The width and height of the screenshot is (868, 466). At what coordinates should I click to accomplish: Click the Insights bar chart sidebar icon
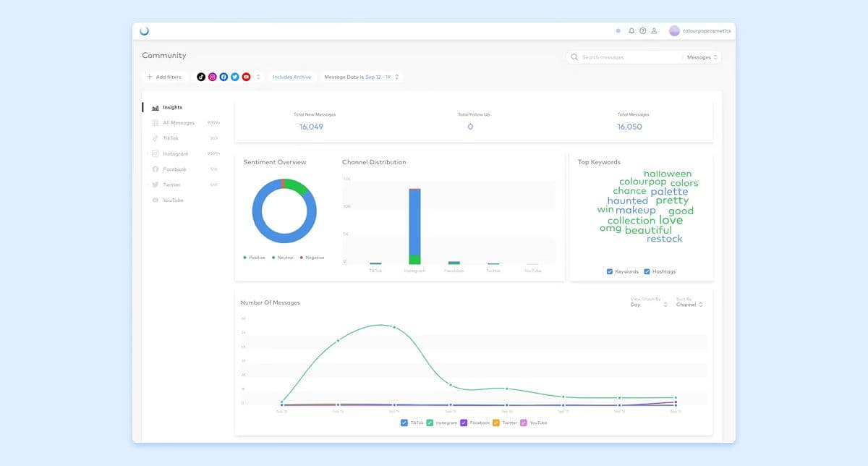(x=156, y=107)
